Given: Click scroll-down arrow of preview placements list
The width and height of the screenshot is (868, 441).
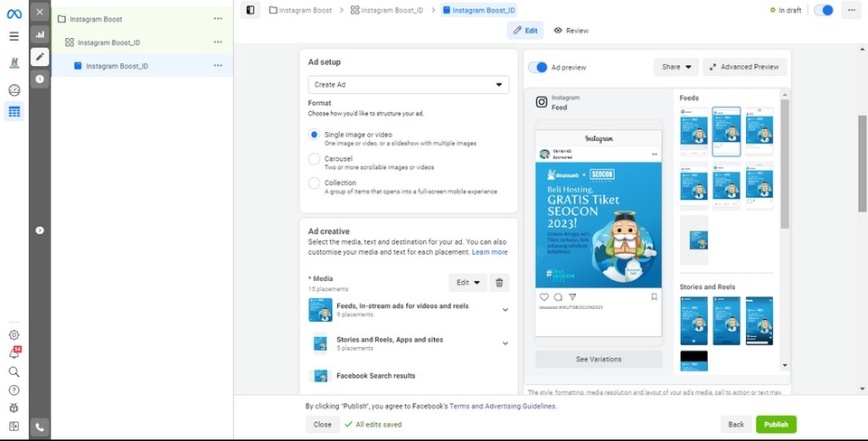Looking at the screenshot, I should point(785,366).
